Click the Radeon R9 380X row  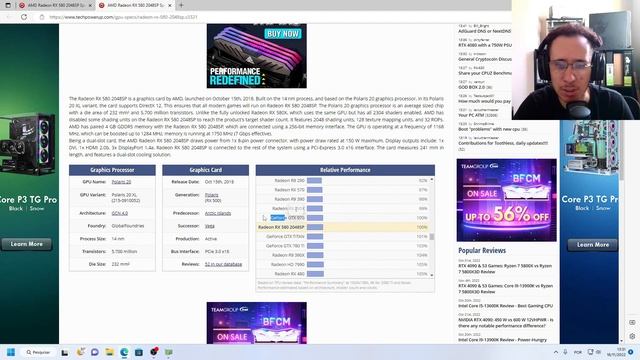(x=342, y=255)
